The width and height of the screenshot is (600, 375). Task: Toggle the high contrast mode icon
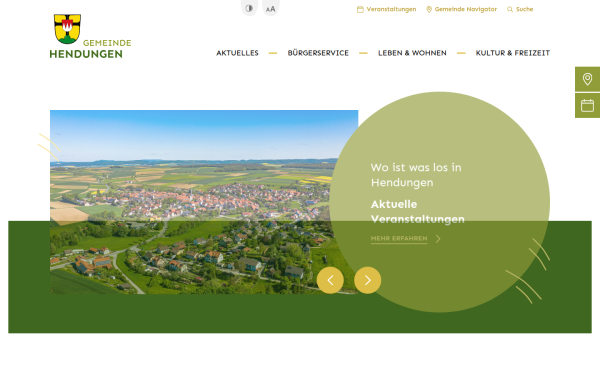click(249, 8)
